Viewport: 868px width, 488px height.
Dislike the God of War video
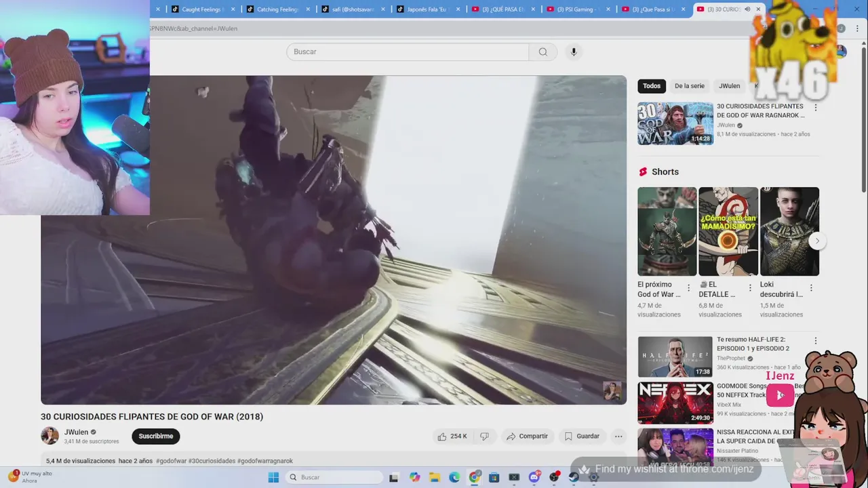click(x=484, y=436)
